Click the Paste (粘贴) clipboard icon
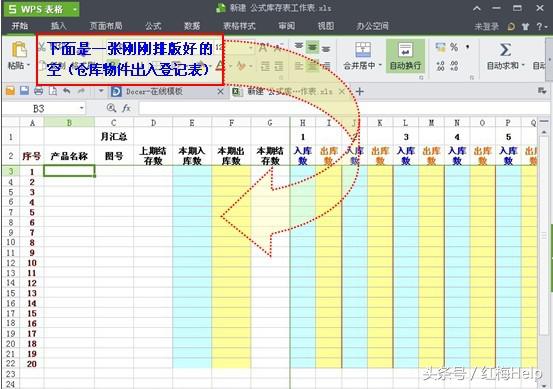Screen dimensions: 553x389 click(19, 49)
